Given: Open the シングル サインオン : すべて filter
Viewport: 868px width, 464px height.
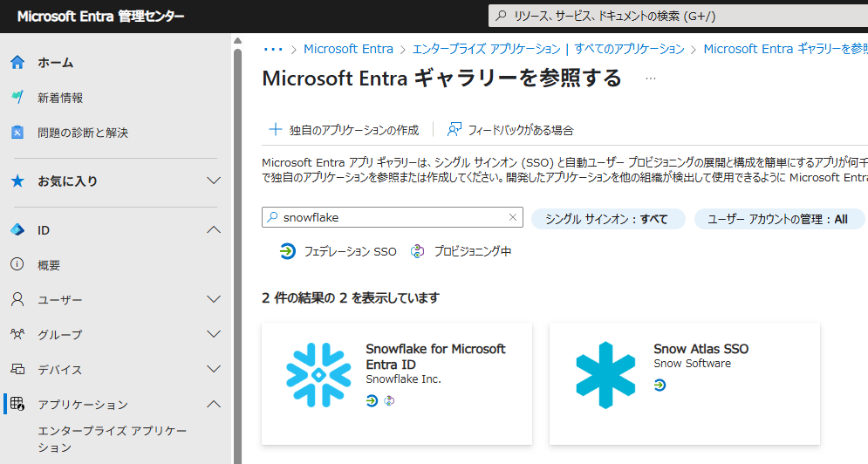Looking at the screenshot, I should pyautogui.click(x=607, y=219).
